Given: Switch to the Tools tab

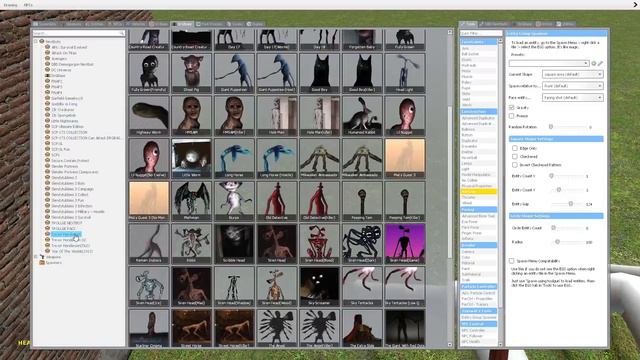Looking at the screenshot, I should pyautogui.click(x=468, y=24).
